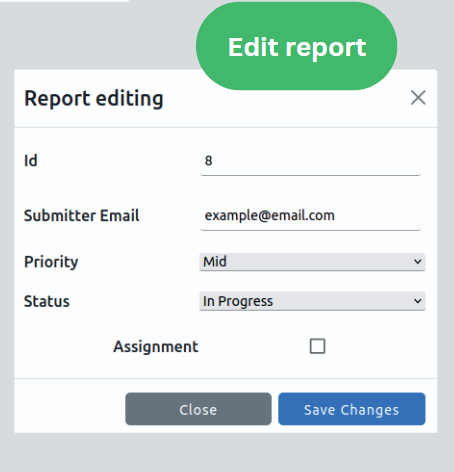Viewport: 454px width, 472px height.
Task: Click the Status label
Action: pos(47,301)
